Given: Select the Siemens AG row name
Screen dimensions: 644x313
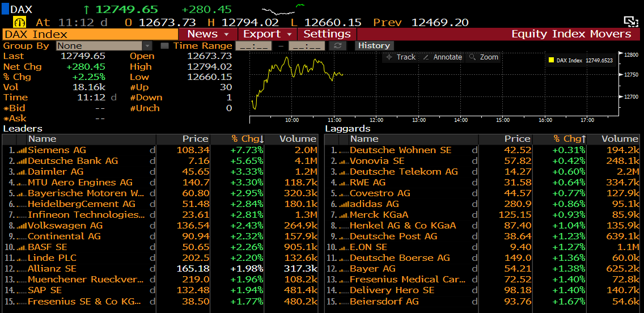Looking at the screenshot, I should [57, 150].
